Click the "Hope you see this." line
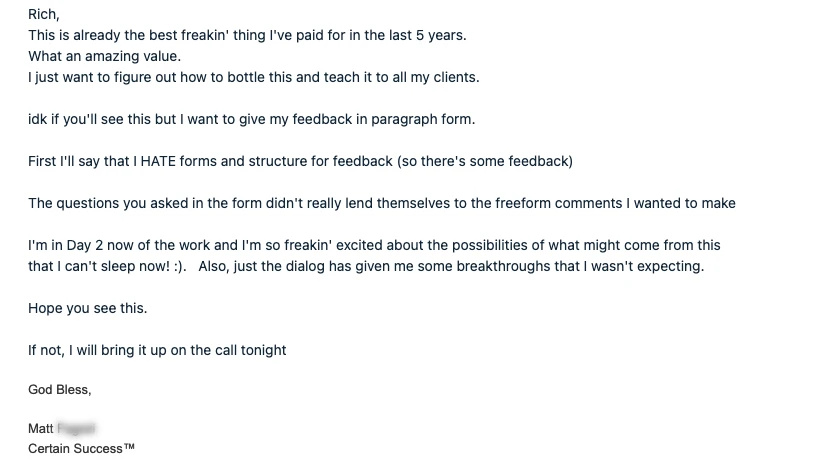This screenshot has width=816, height=462. click(x=87, y=308)
